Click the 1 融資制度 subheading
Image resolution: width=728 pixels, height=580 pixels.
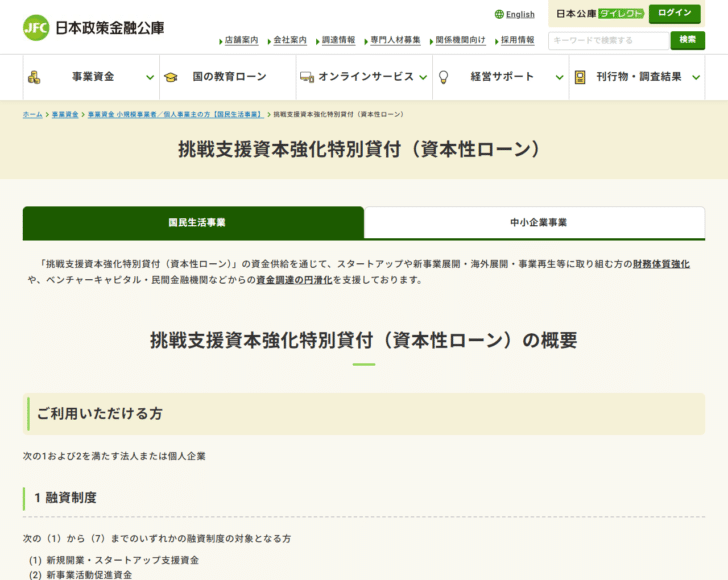click(x=65, y=497)
